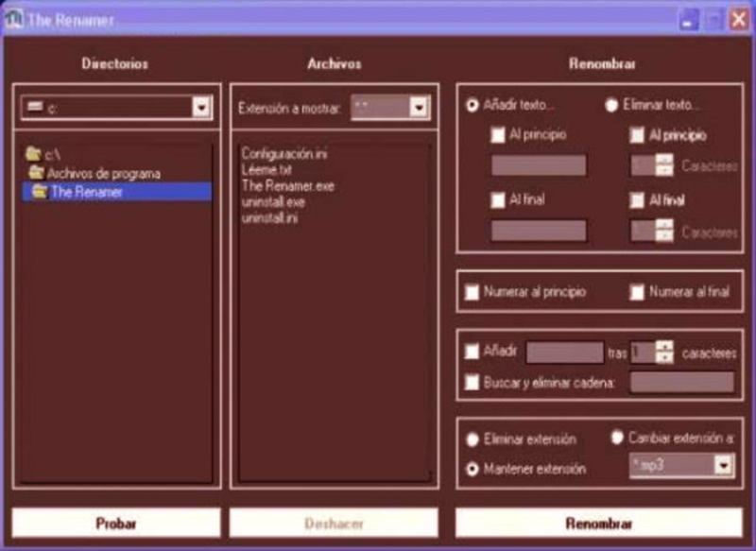Viewport: 756px width, 551px height.
Task: Click the text field below Añadir texto Al final
Action: pyautogui.click(x=539, y=231)
